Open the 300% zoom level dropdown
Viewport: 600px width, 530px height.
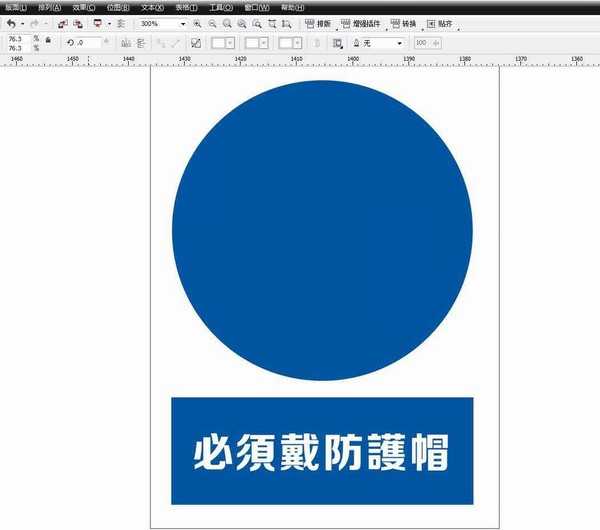pos(181,23)
